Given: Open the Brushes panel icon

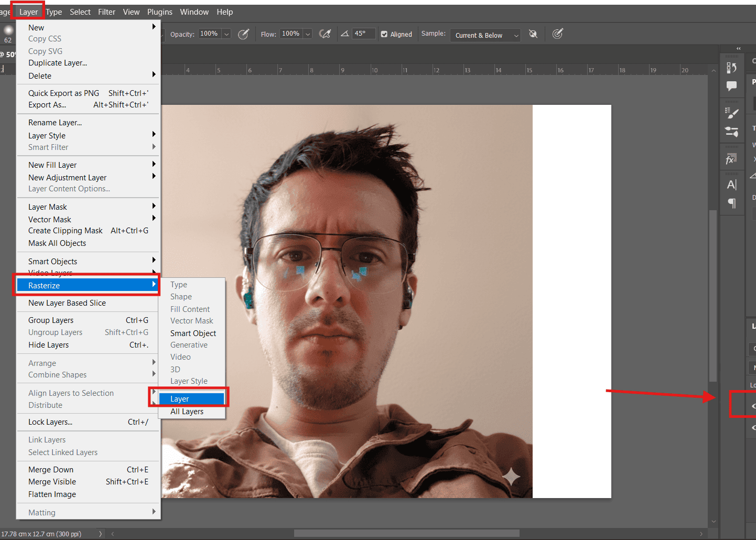Looking at the screenshot, I should [731, 131].
